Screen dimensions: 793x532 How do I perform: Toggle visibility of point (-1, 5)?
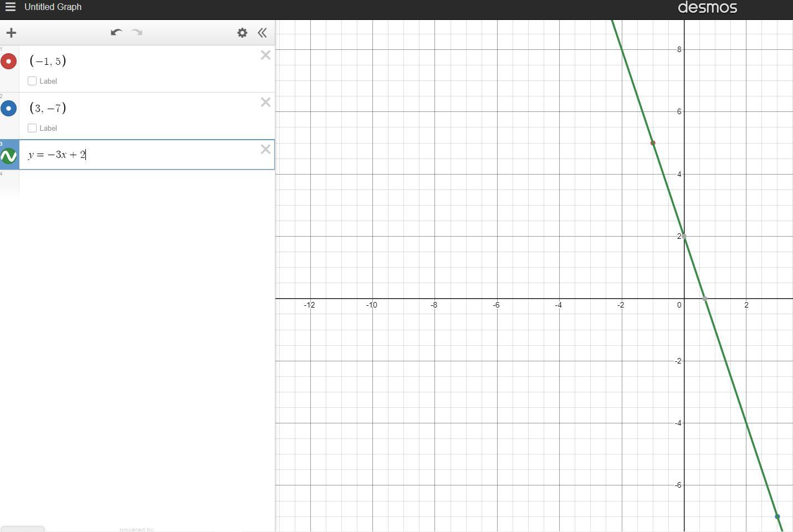[x=9, y=61]
